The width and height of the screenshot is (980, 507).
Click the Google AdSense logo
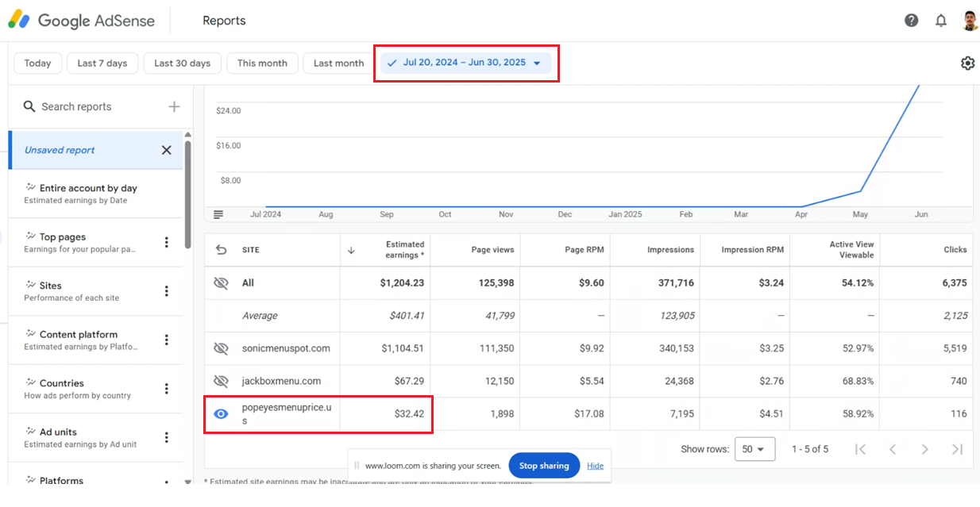coord(81,21)
